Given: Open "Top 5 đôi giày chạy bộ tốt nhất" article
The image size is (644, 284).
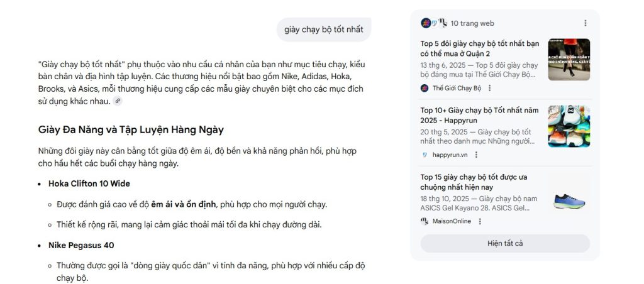Looking at the screenshot, I should (x=480, y=48).
